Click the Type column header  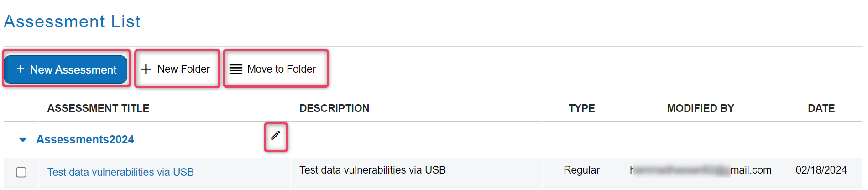click(x=581, y=108)
